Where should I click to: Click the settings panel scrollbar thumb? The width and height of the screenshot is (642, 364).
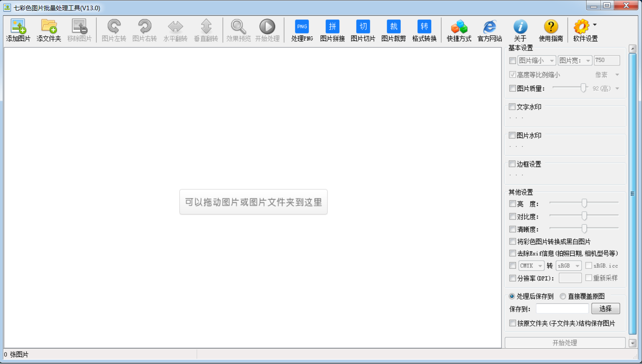(633, 194)
